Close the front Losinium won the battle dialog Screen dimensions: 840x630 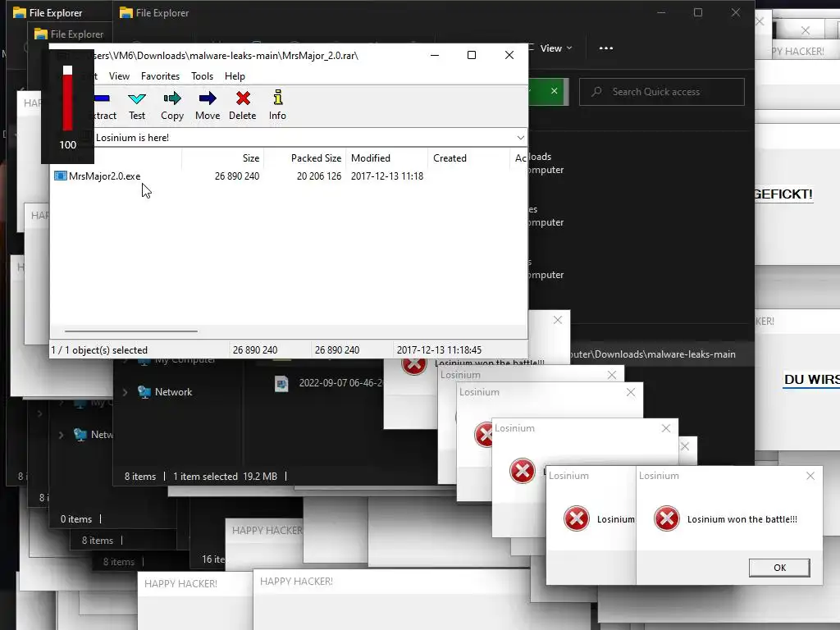[810, 476]
